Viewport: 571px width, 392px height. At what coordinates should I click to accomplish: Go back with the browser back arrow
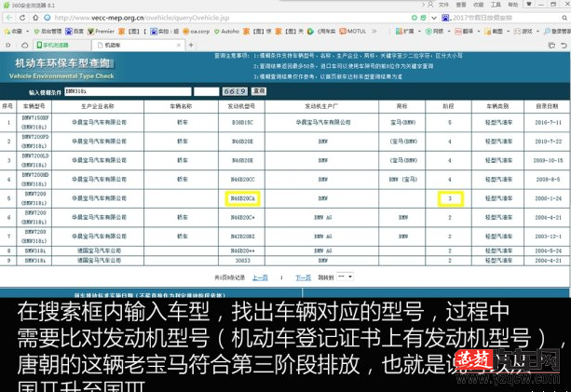(x=10, y=18)
